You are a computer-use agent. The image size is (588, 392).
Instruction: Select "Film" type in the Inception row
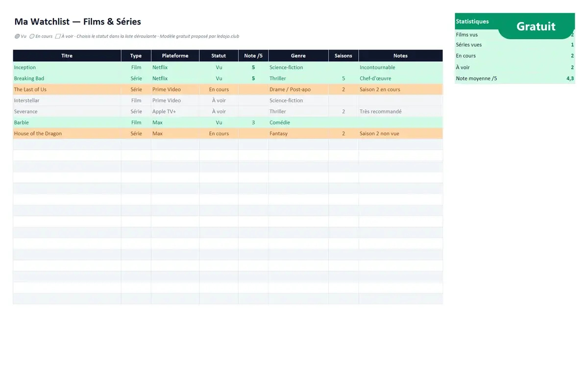(x=136, y=67)
